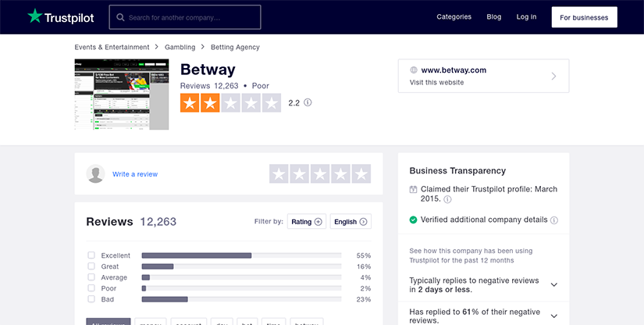Tick the Great rating checkbox
Viewport: 644px width, 325px height.
pyautogui.click(x=91, y=266)
